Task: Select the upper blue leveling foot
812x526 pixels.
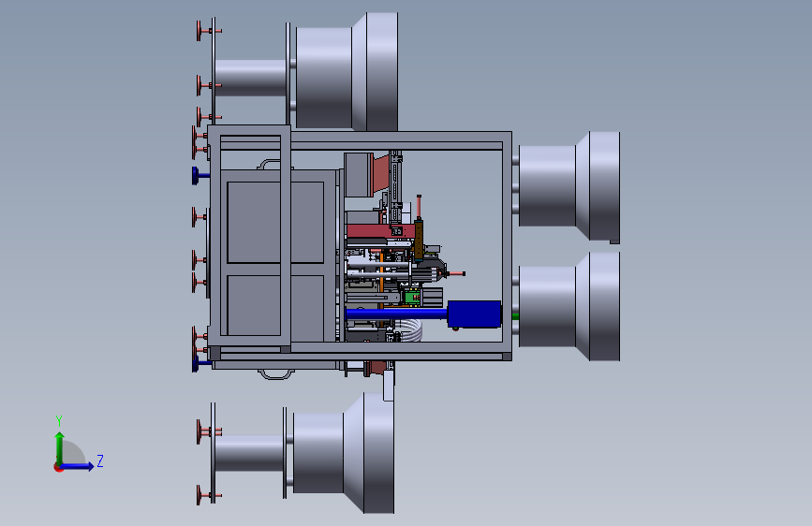Action: (199, 176)
